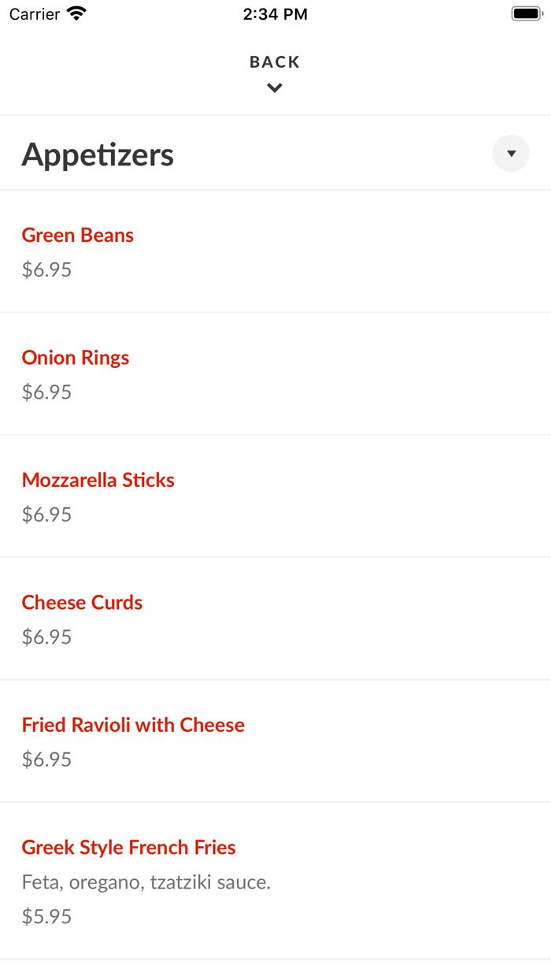Choose Cheese Curds from the appetizers list

(82, 602)
